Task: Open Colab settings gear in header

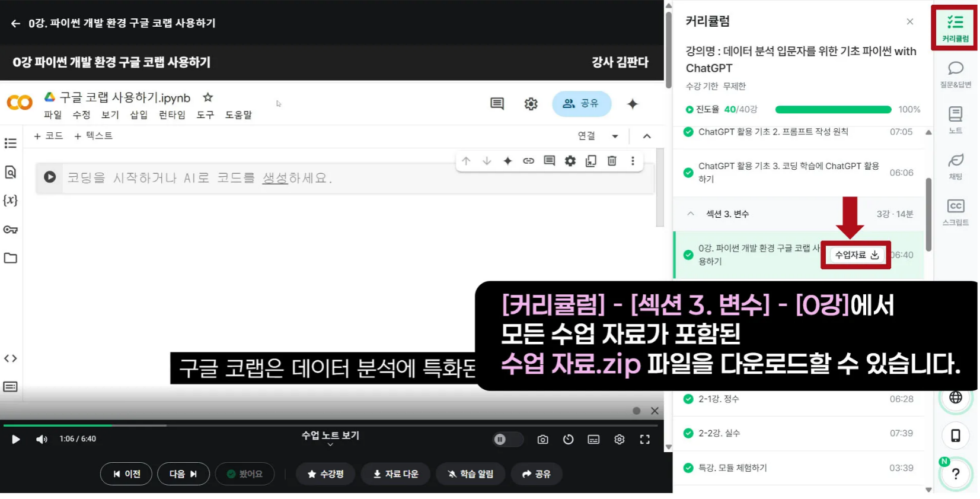Action: click(x=531, y=104)
